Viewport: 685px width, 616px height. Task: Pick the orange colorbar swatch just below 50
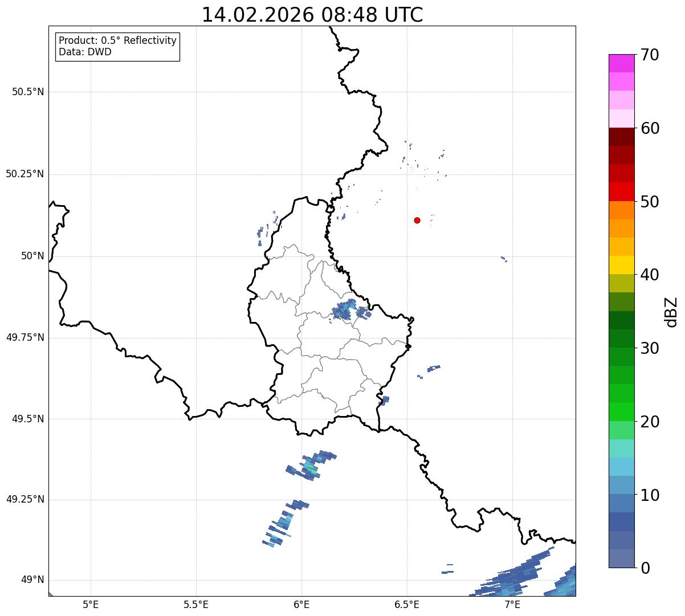coord(621,210)
